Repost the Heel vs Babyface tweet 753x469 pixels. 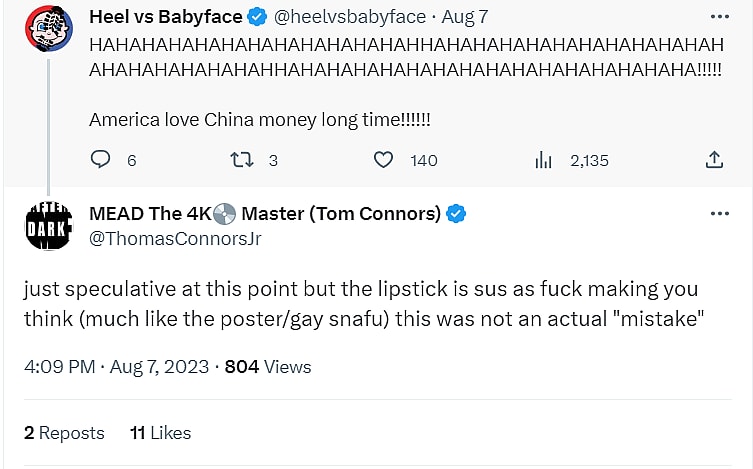[x=242, y=160]
